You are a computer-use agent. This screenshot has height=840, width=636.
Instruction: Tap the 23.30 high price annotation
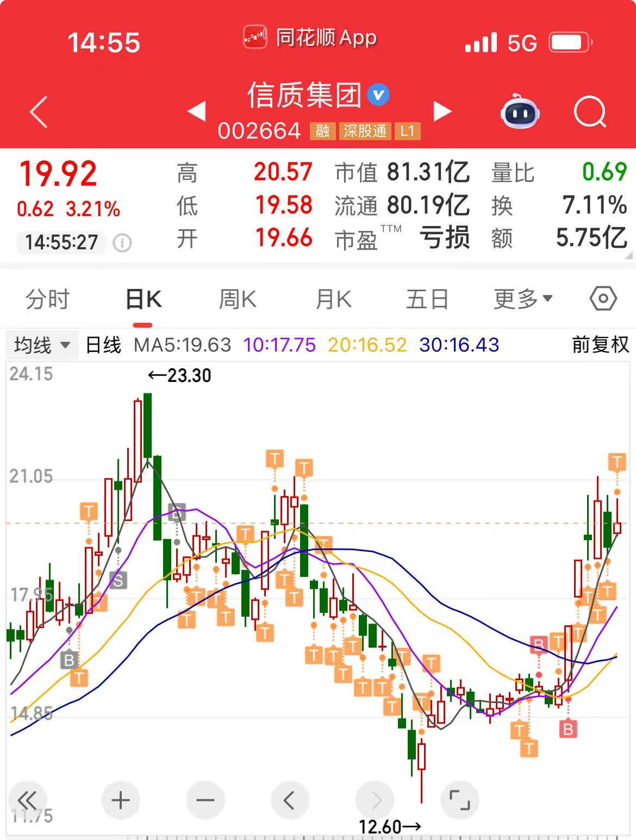pyautogui.click(x=179, y=375)
